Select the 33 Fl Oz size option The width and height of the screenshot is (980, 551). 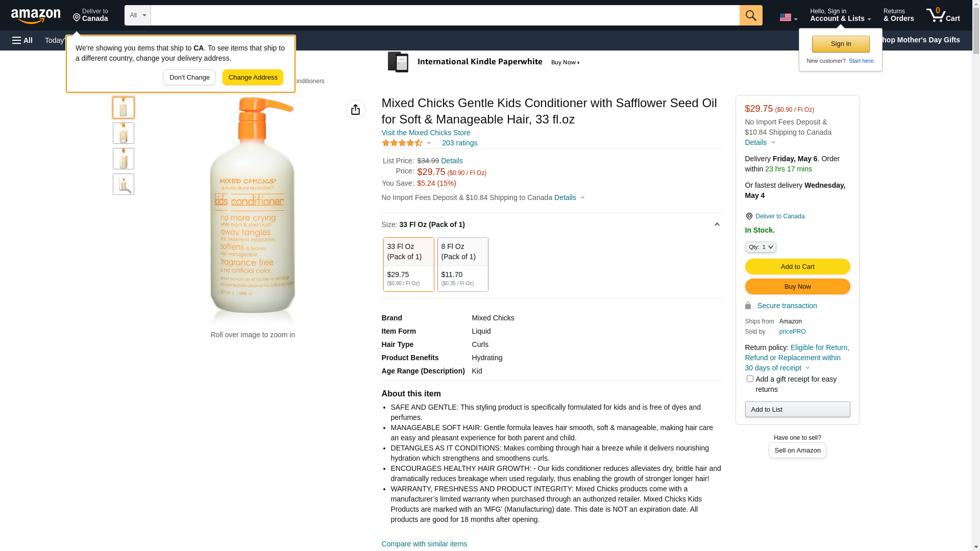pos(408,264)
